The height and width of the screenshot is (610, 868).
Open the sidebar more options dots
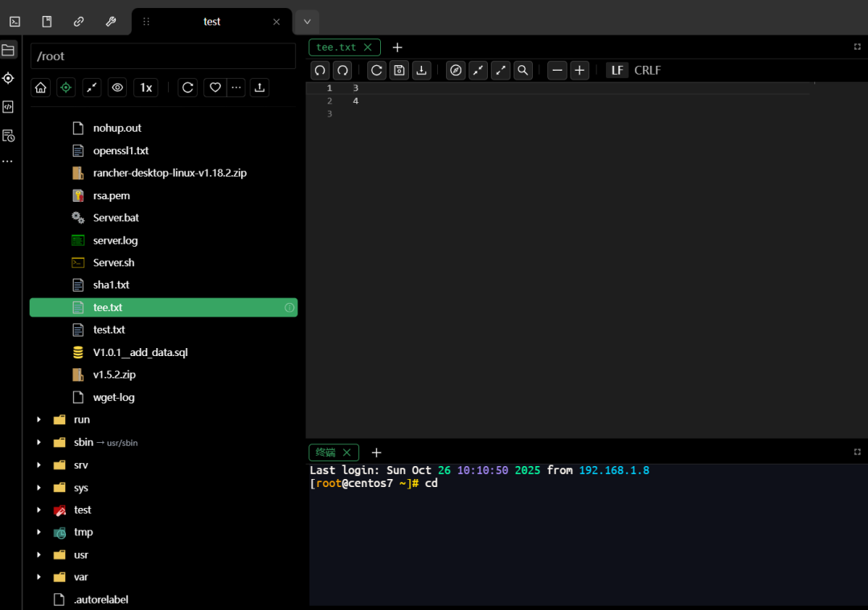(x=7, y=161)
